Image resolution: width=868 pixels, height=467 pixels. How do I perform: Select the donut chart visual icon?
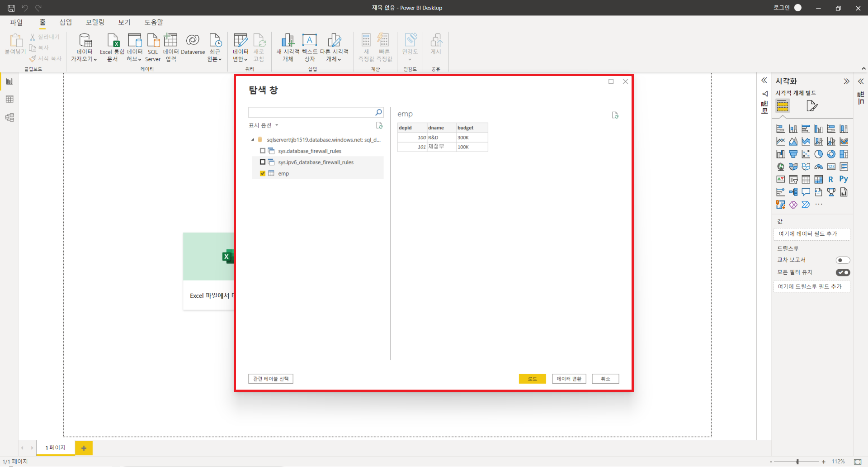(831, 154)
